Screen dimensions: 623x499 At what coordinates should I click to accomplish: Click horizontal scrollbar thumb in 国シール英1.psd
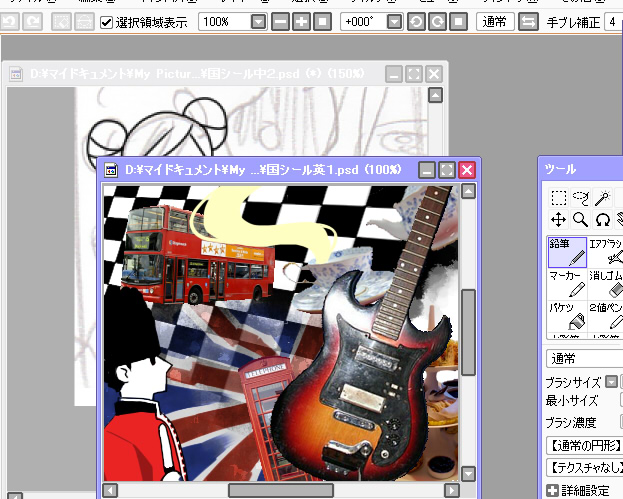(x=281, y=490)
